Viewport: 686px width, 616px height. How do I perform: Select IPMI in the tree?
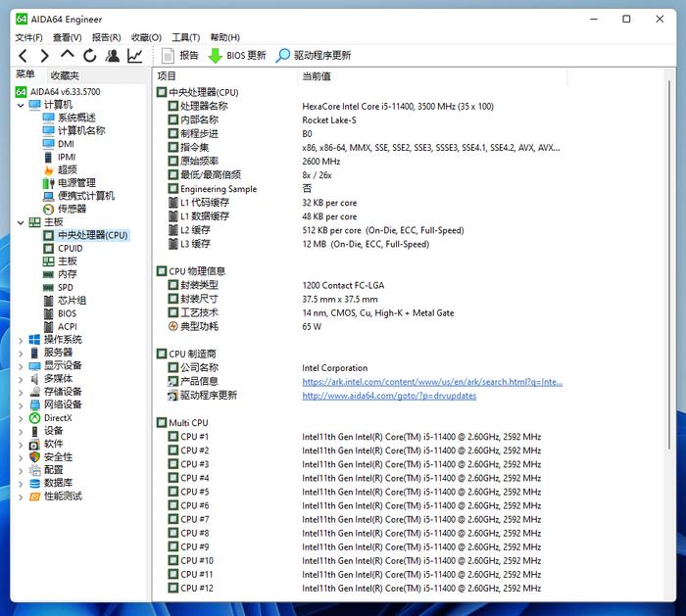click(x=60, y=157)
